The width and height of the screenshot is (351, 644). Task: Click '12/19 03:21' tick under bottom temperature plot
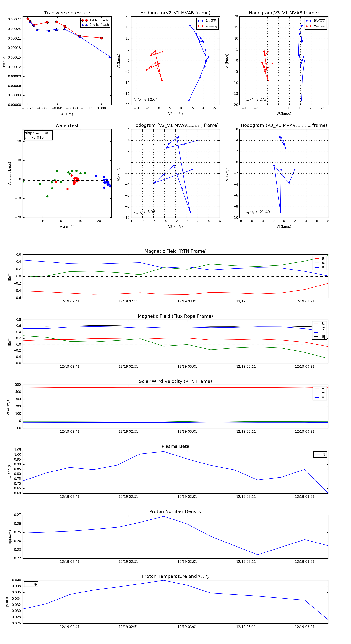click(x=305, y=627)
